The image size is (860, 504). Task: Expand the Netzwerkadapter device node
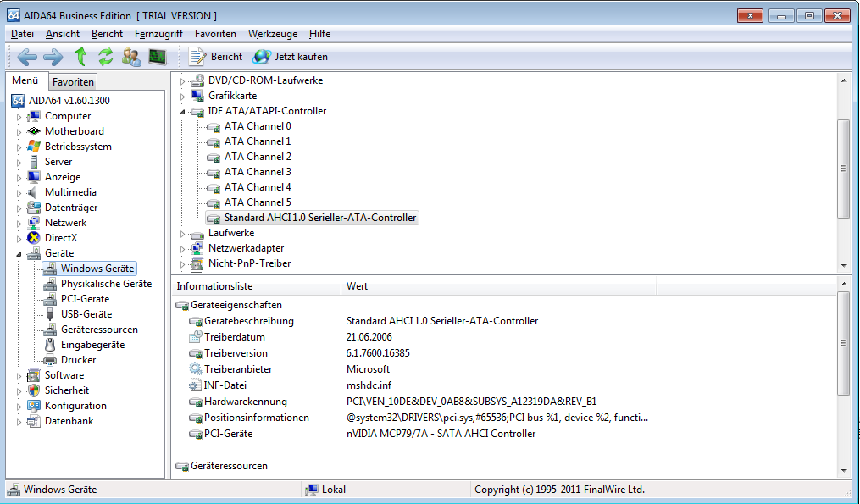(x=183, y=250)
